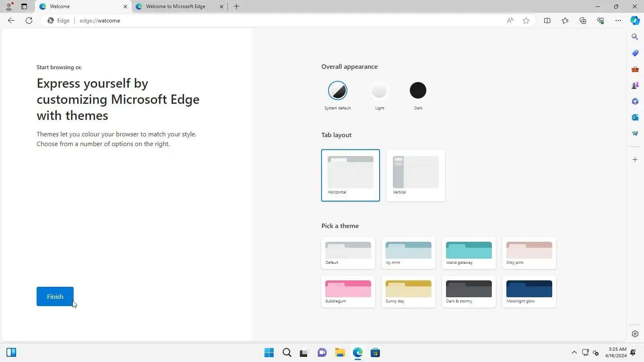Show hidden tray icons

coord(574,353)
